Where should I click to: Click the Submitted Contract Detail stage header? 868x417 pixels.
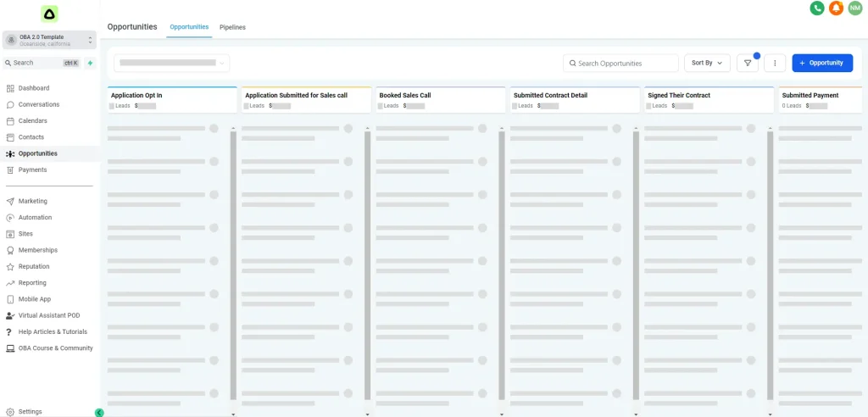(576, 100)
